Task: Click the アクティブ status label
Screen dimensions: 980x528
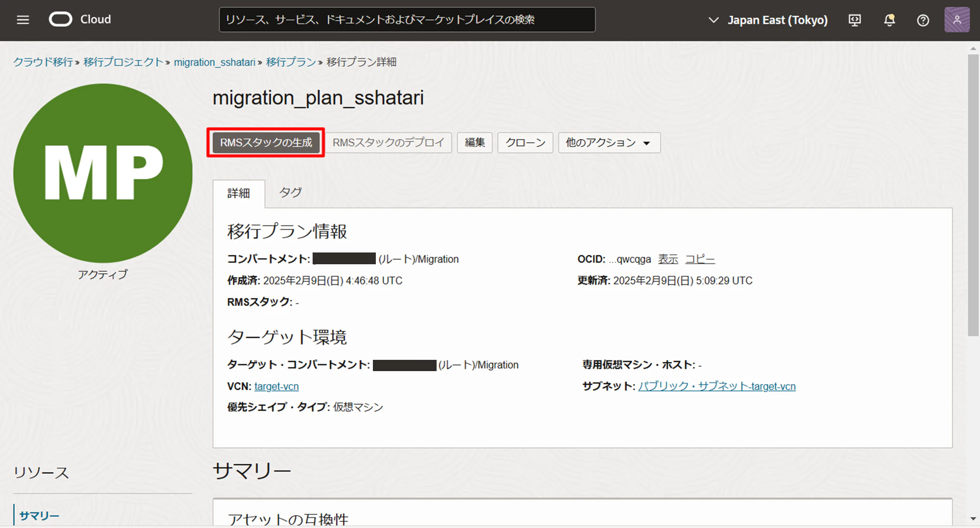Action: tap(103, 275)
